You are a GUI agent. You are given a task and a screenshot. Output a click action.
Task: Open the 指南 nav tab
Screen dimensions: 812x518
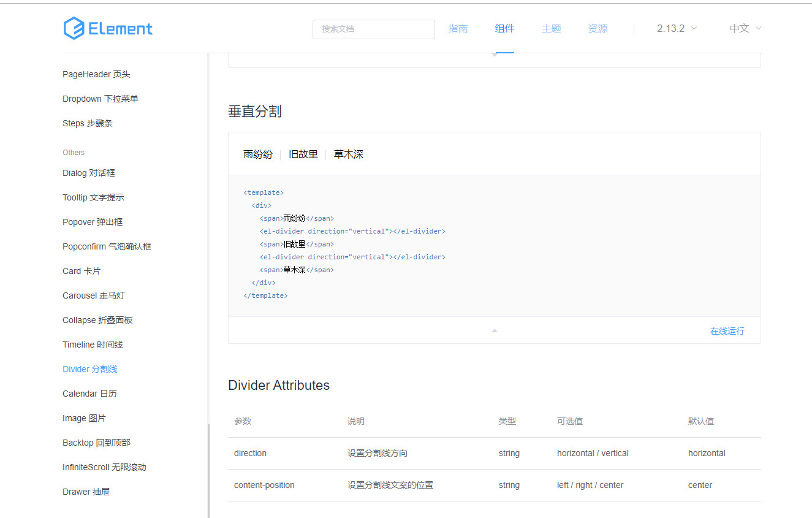point(458,28)
